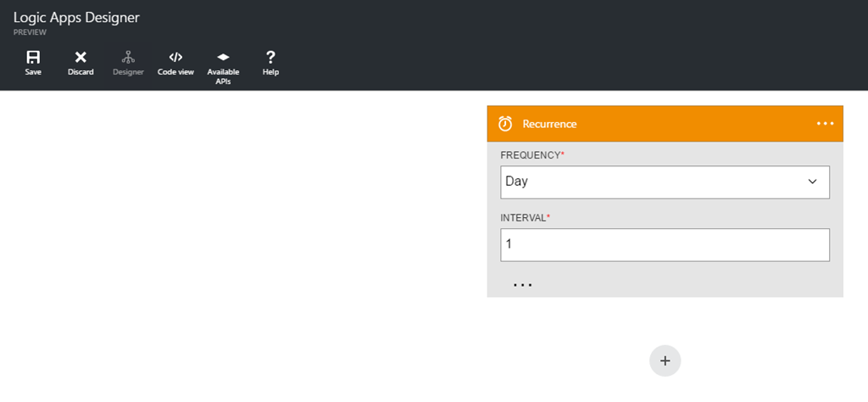Viewport: 868px width, 402px height.
Task: Open the Recurrence card ellipsis menu
Action: (825, 124)
